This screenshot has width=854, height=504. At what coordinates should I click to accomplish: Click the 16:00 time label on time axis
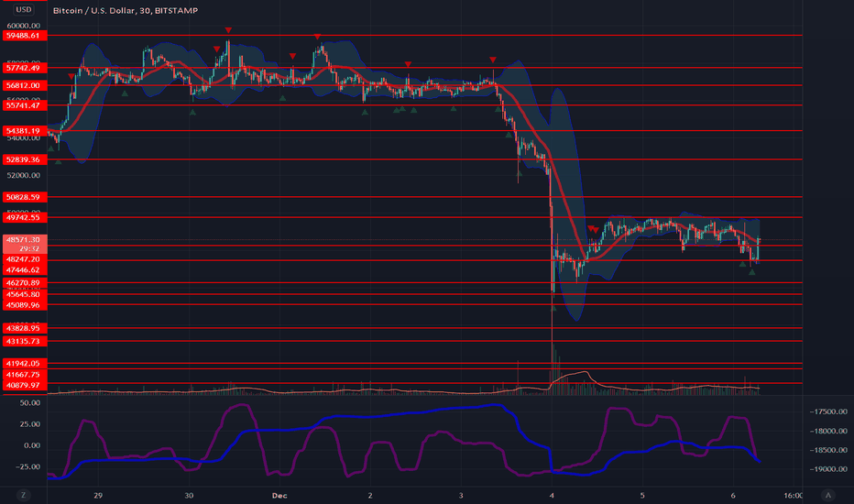pyautogui.click(x=793, y=495)
